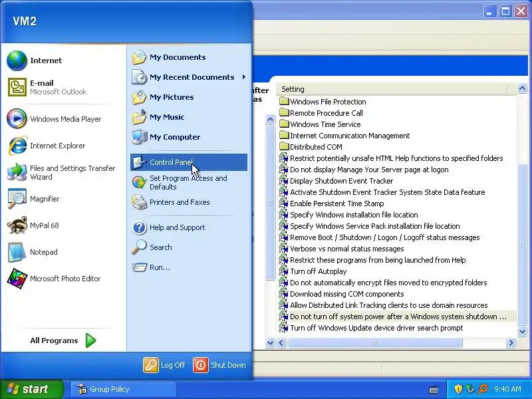Viewport: 532px width, 399px height.
Task: Click the Log Off button
Action: coord(164,365)
